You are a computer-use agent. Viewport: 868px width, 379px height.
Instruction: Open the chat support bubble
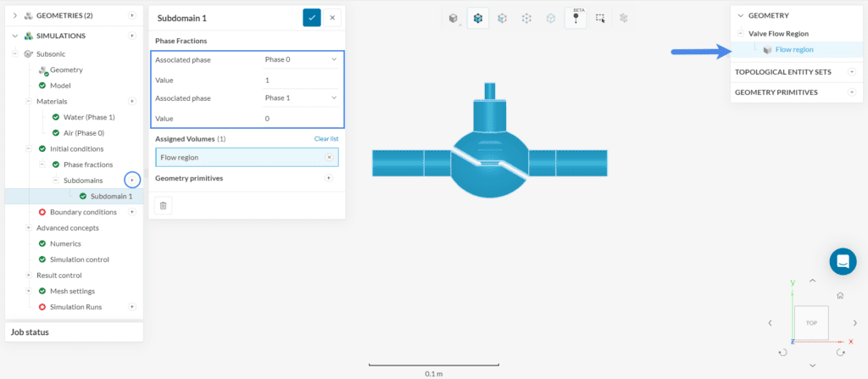coord(843,261)
